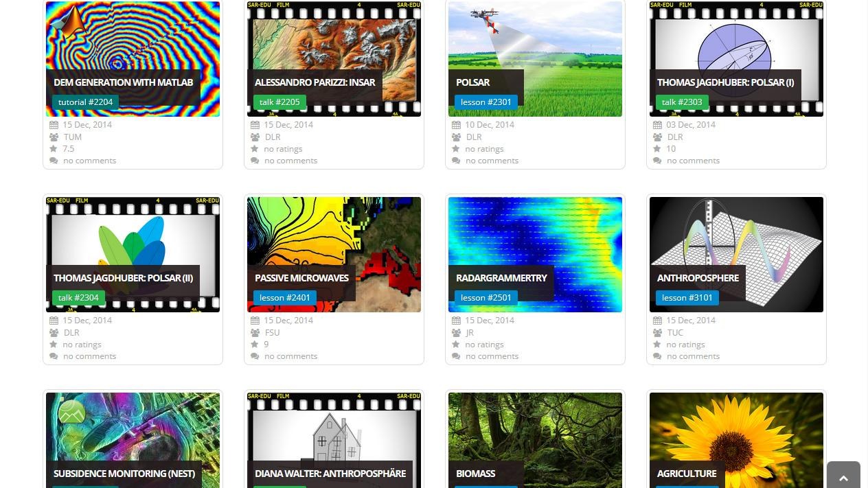Open the DEM Generation with MATLAB title

tap(123, 82)
